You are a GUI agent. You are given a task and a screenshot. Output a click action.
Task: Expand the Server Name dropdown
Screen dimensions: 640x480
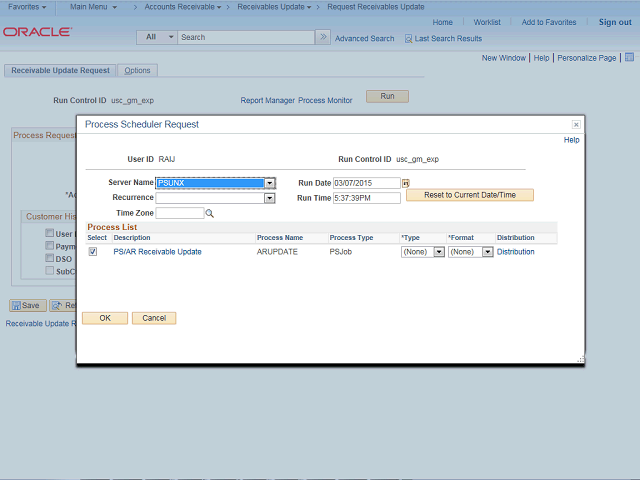(270, 183)
